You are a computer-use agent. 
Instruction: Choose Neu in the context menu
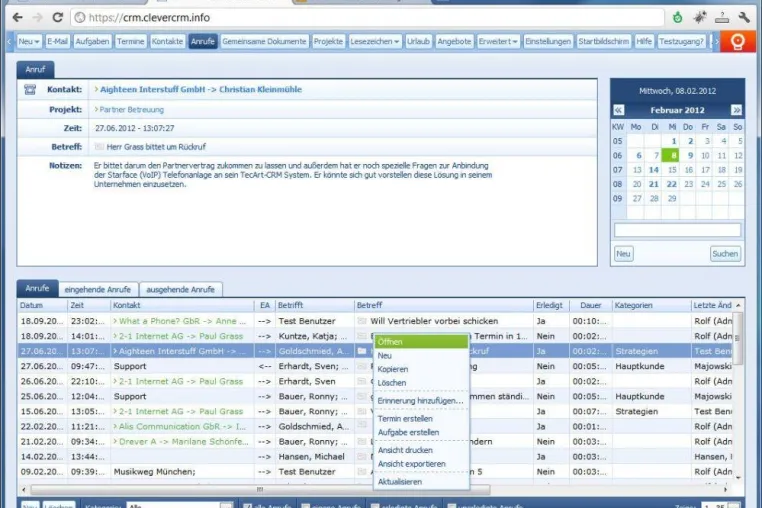[x=421, y=355]
